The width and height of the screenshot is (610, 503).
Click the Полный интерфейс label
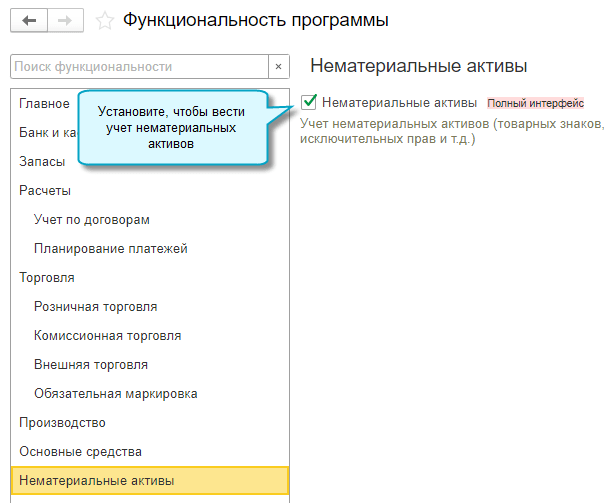pyautogui.click(x=535, y=103)
